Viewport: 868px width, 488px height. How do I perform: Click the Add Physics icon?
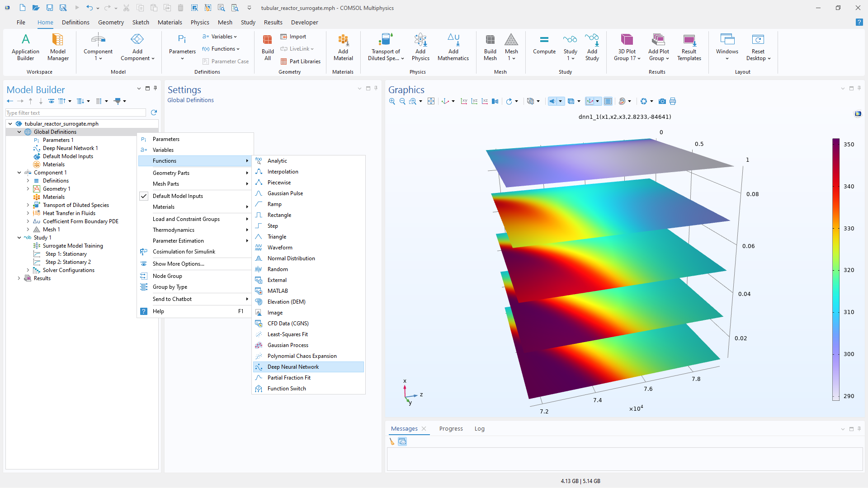pos(420,47)
